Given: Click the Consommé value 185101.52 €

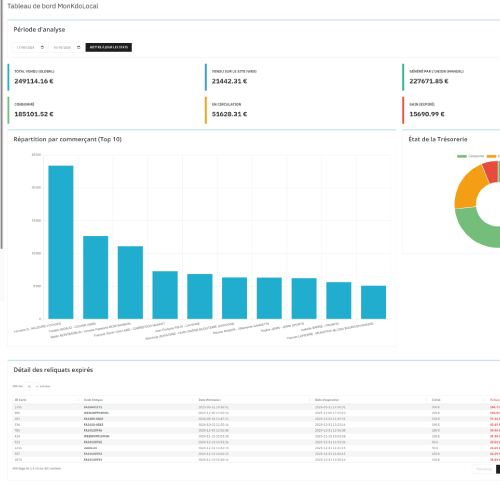Looking at the screenshot, I should [x=34, y=114].
